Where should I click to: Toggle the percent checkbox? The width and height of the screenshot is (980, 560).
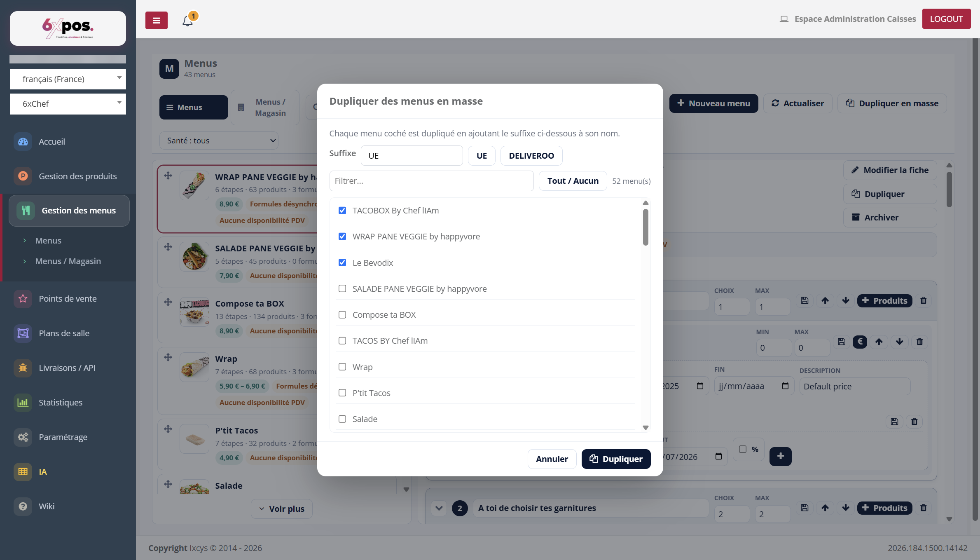743,449
